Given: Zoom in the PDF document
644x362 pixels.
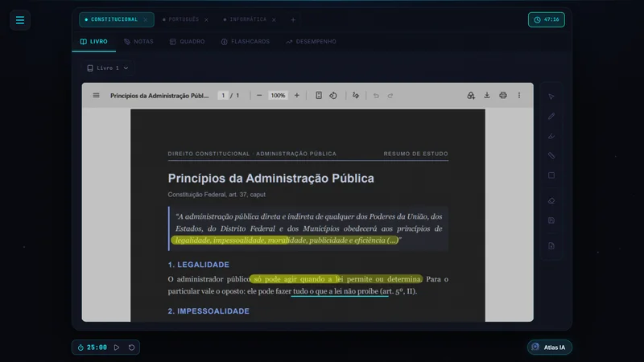Looking at the screenshot, I should (296, 95).
